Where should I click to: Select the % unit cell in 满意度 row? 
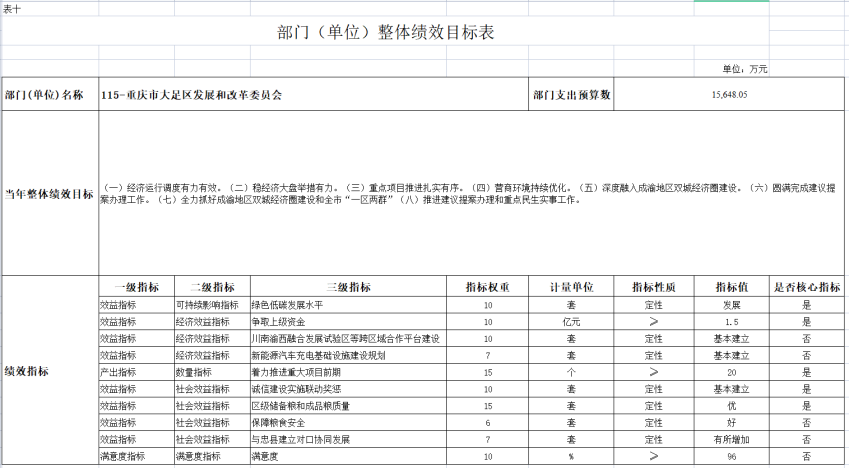tap(571, 457)
